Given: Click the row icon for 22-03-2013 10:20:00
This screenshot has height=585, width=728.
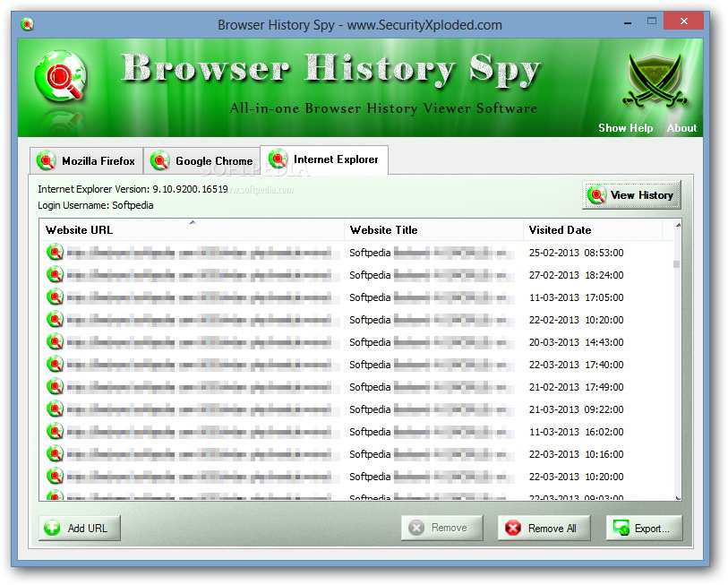Looking at the screenshot, I should coord(55,477).
